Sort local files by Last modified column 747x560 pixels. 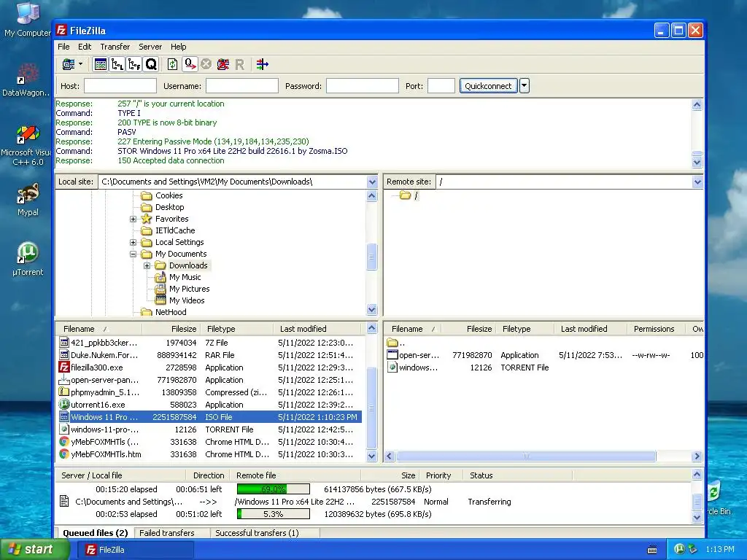coord(318,329)
